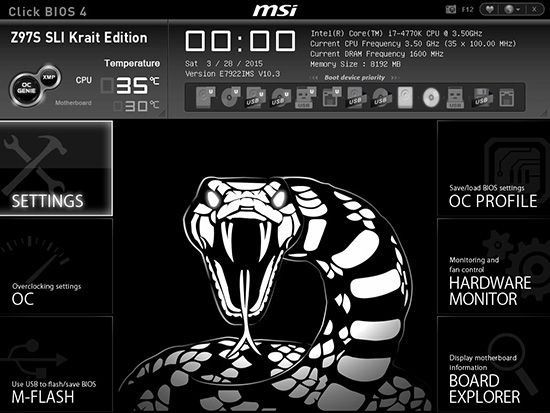550x413 pixels.
Task: Click the Temperature heading label
Action: point(132,63)
